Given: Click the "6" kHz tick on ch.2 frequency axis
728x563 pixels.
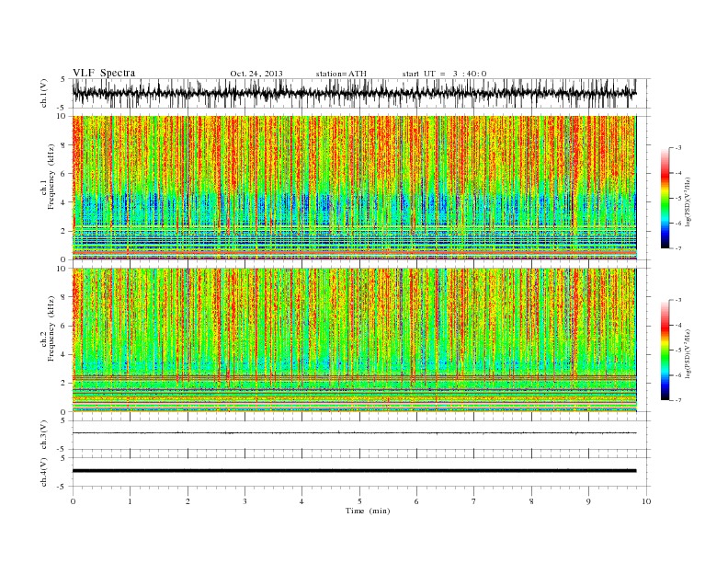Looking at the screenshot, I should click(x=64, y=326).
